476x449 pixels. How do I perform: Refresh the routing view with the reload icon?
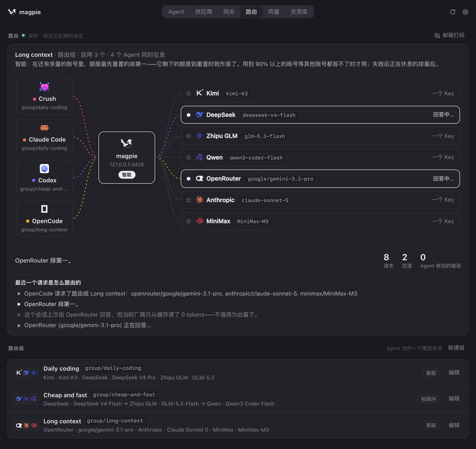point(452,12)
